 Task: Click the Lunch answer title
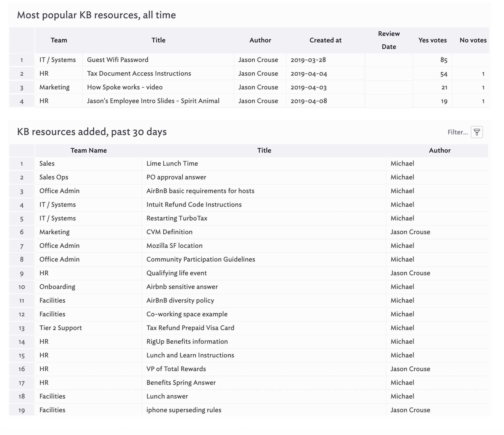[x=167, y=396]
